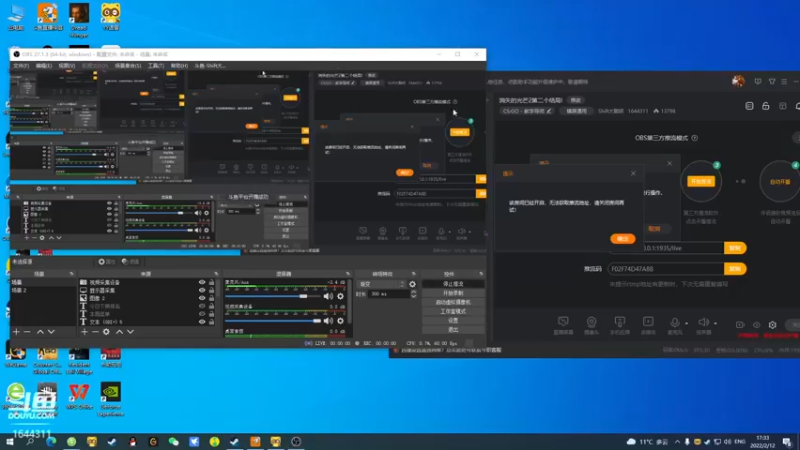Toggle visibility eye for 视频采集设备 source
The height and width of the screenshot is (450, 800).
pyautogui.click(x=202, y=282)
